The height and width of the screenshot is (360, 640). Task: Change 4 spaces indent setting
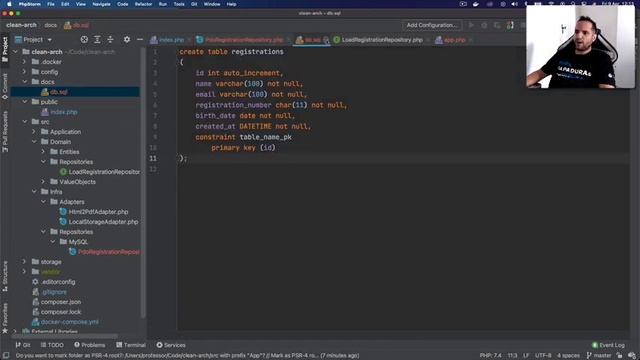[x=568, y=356]
